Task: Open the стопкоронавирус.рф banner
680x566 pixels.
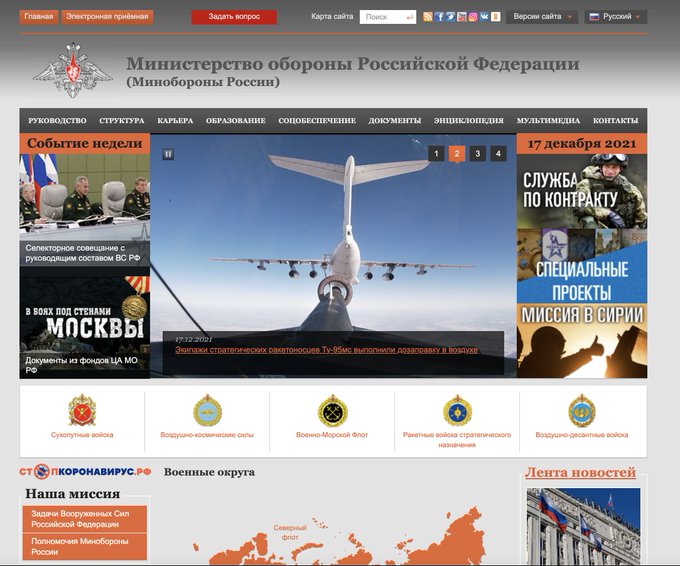Action: [x=85, y=471]
